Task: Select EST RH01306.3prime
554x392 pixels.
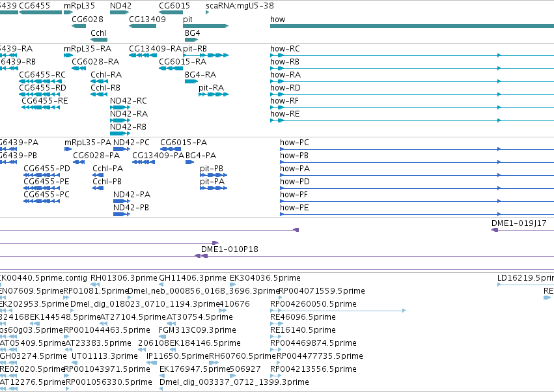Action: [x=124, y=278]
